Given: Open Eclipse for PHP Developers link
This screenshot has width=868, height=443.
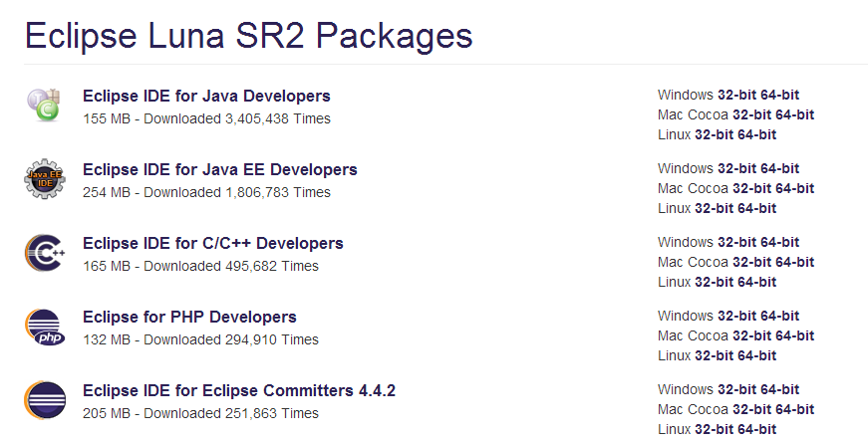Looking at the screenshot, I should 190,317.
